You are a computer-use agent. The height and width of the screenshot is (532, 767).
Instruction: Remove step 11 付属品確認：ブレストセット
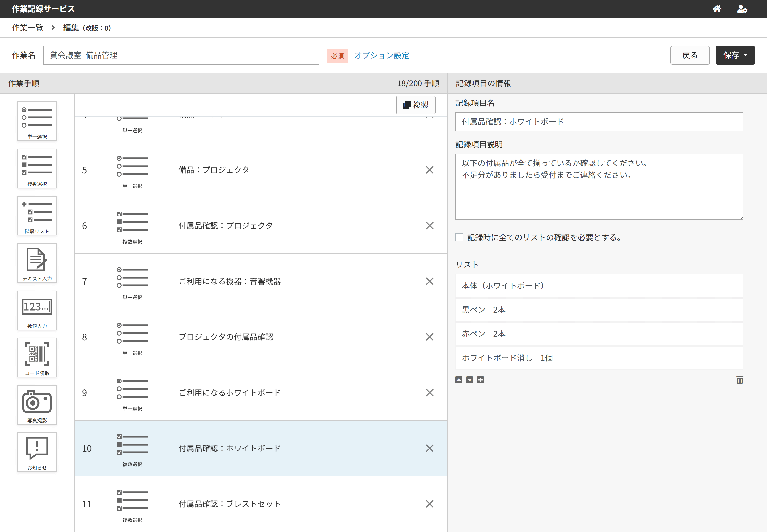coord(430,504)
